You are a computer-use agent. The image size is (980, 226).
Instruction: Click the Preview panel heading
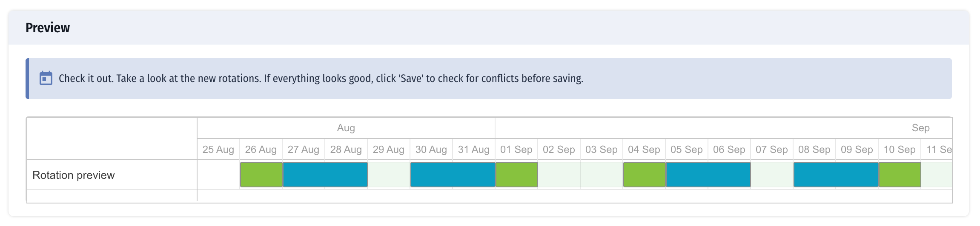[48, 28]
